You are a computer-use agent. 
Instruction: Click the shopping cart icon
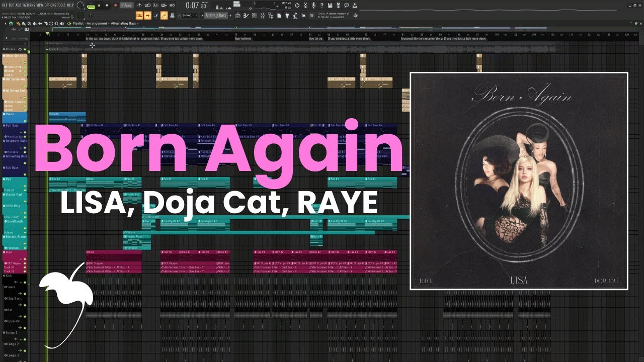tap(312, 16)
